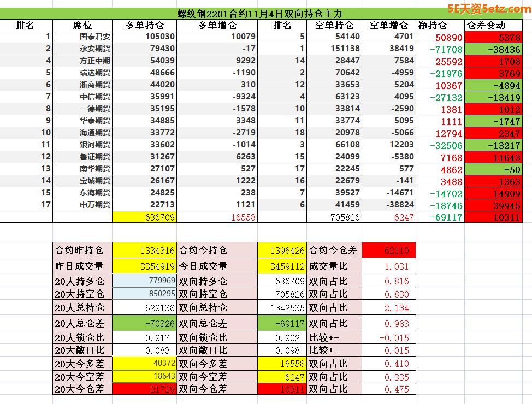Image resolution: width=532 pixels, height=404 pixels.
Task: Select yesterday volume cell 3354919
Action: point(145,266)
